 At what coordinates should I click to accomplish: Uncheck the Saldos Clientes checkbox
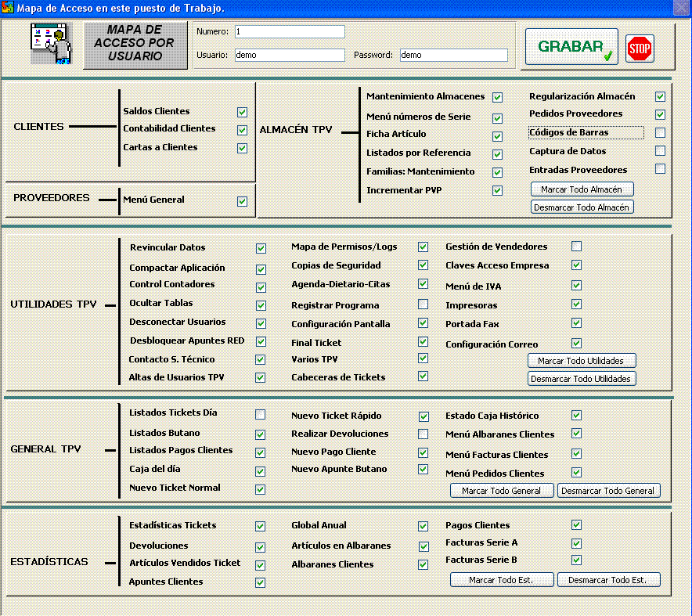pos(243,112)
